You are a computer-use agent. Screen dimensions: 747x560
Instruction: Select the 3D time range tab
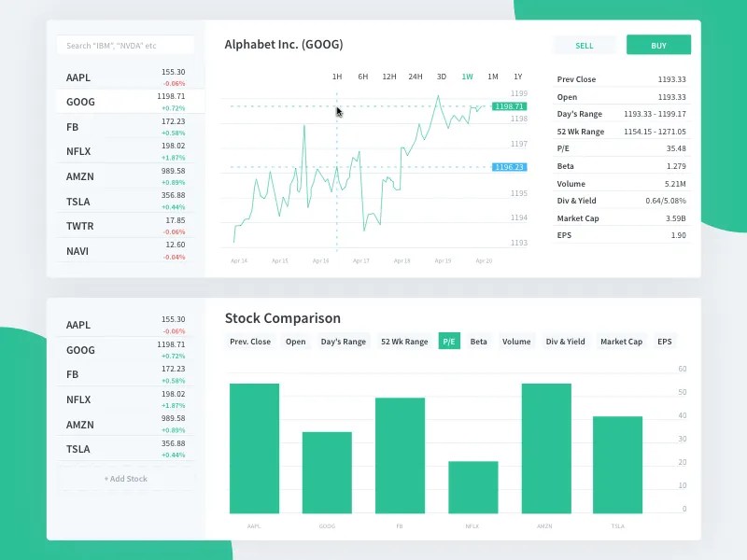pyautogui.click(x=442, y=77)
